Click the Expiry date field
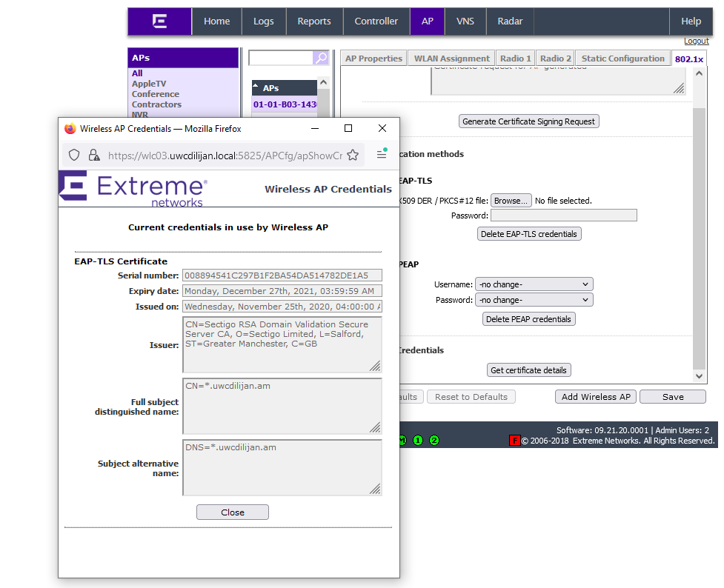The height and width of the screenshot is (588, 724). (282, 291)
